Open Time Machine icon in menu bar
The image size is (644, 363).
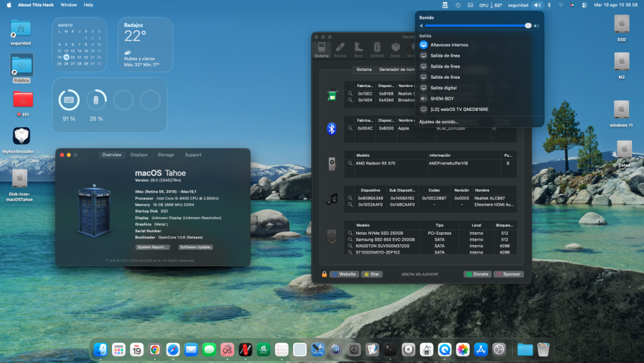click(457, 5)
